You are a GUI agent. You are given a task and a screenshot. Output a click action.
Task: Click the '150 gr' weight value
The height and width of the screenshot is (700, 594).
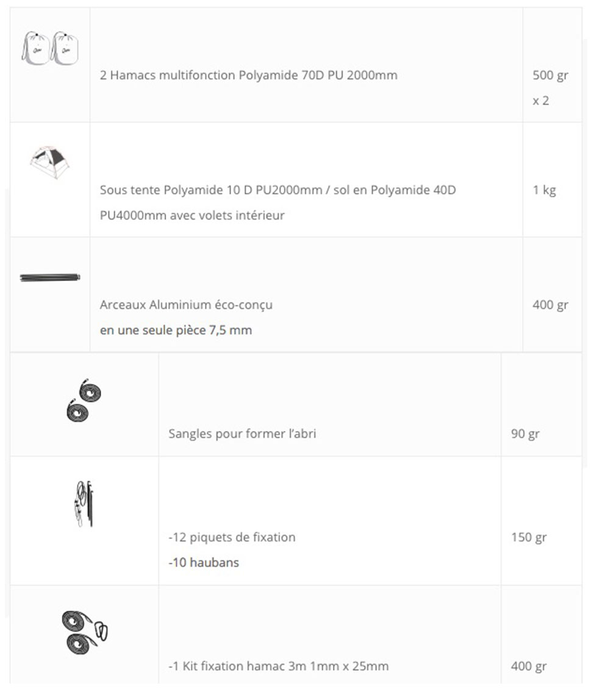pos(529,537)
